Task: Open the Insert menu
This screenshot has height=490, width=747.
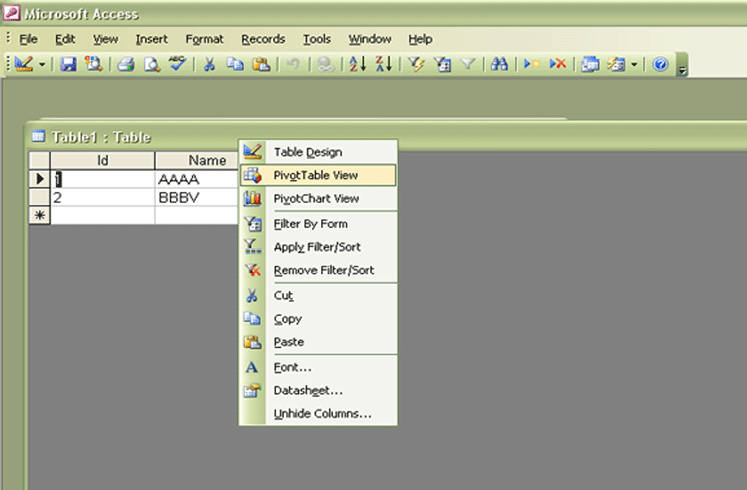Action: point(151,39)
